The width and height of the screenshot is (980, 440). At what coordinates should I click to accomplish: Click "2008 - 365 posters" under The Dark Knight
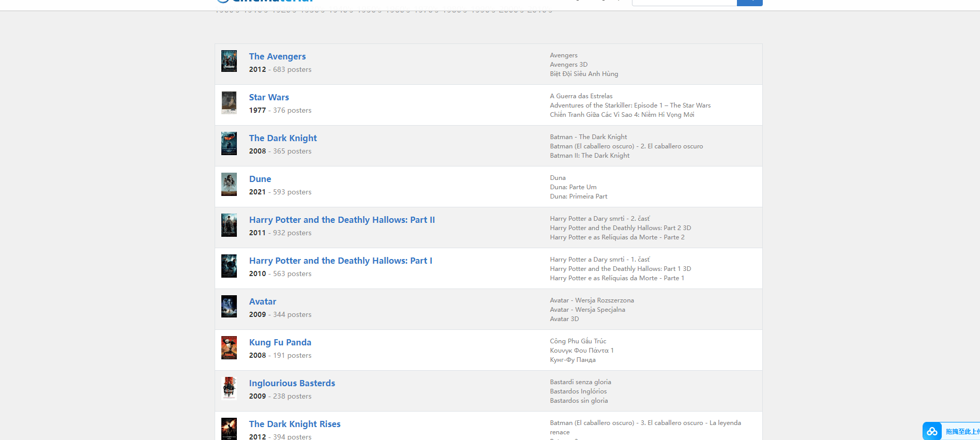pos(280,151)
